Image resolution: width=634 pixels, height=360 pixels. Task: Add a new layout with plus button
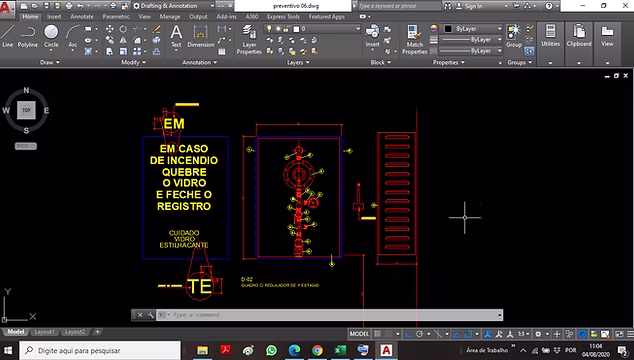(x=97, y=332)
